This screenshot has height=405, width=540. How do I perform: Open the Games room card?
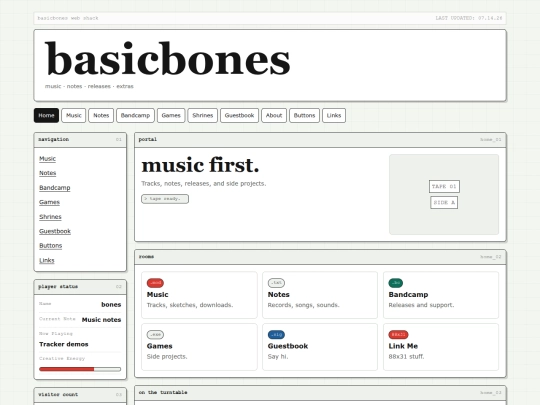coord(199,347)
